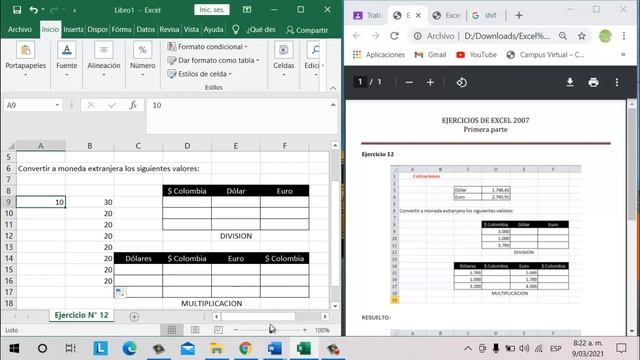Open the Archivo tab in Excel

20,29
